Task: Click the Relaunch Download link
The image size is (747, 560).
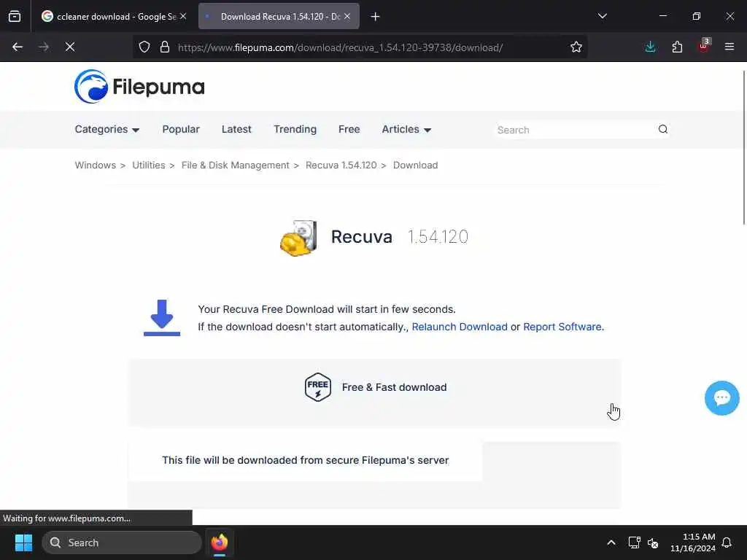Action: click(460, 327)
